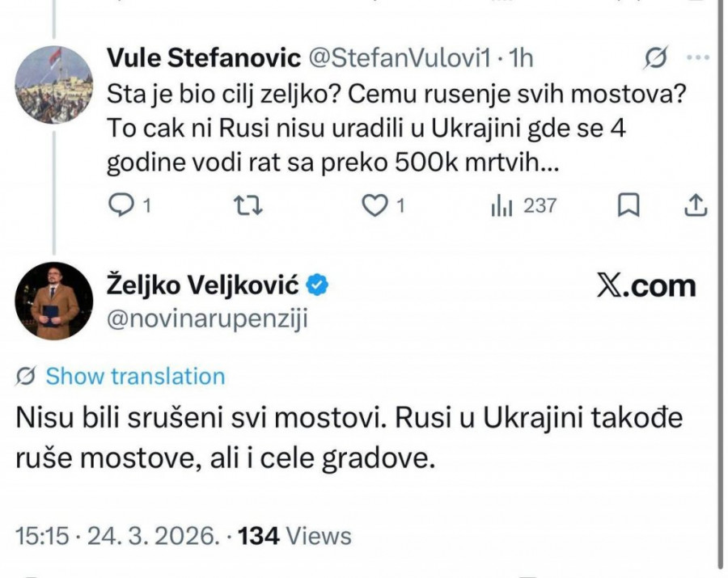Like the tweet by Vule Stefanovic
Screen dimensions: 728x578
click(373, 206)
